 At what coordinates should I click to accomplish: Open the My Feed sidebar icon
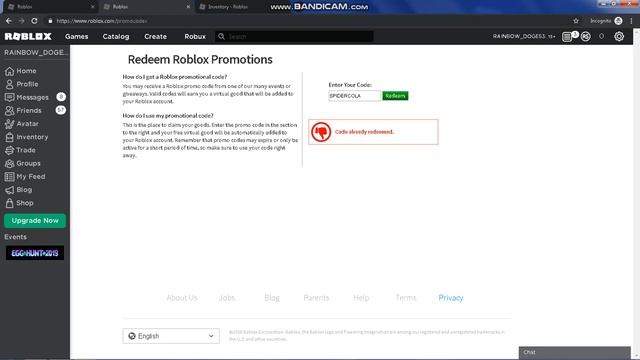point(9,177)
